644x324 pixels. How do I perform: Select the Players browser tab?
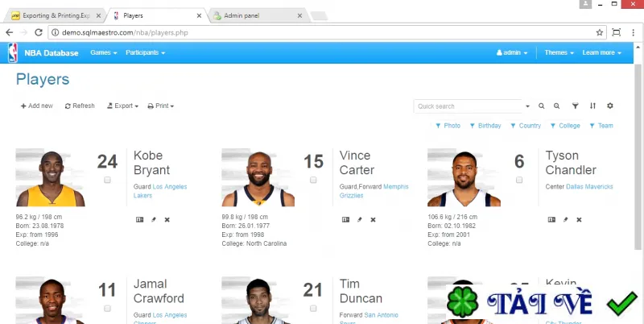pyautogui.click(x=156, y=15)
